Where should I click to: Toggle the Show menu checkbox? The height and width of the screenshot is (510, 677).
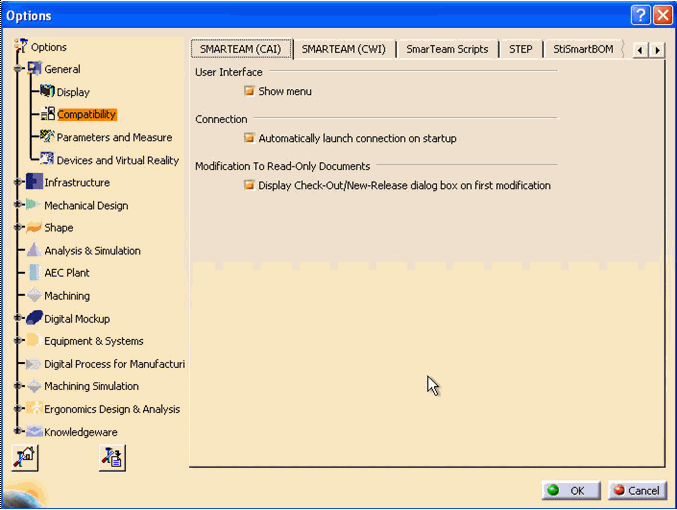pyautogui.click(x=250, y=91)
